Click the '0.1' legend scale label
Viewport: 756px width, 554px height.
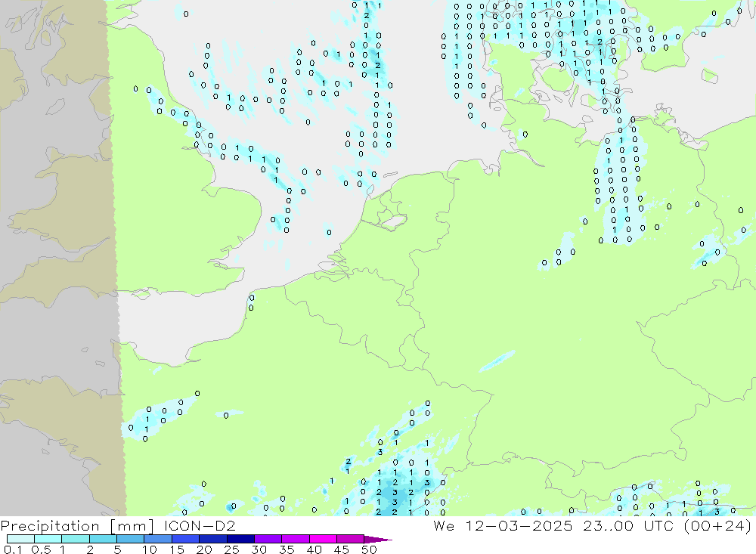tap(13, 549)
